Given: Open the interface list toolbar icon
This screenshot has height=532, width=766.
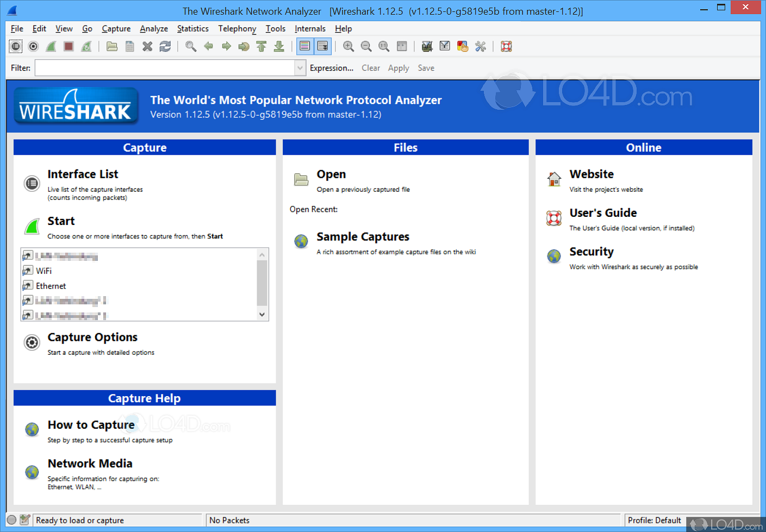Looking at the screenshot, I should [15, 46].
